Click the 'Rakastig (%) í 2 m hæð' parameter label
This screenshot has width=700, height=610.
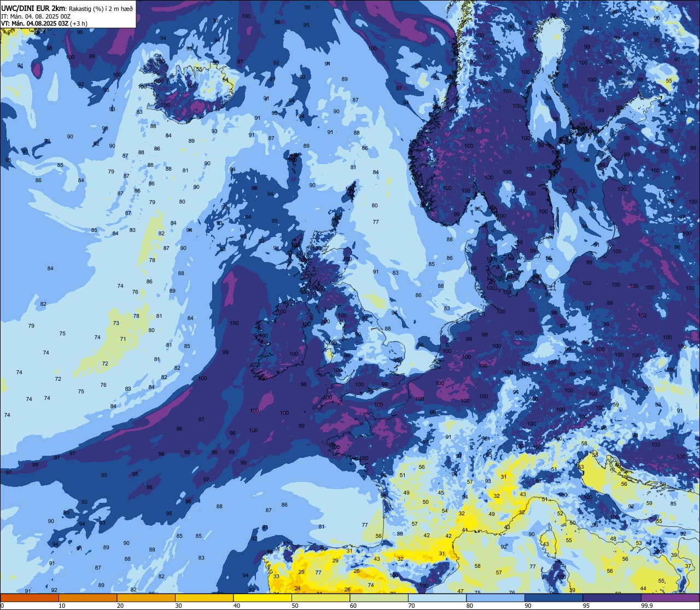101,8
